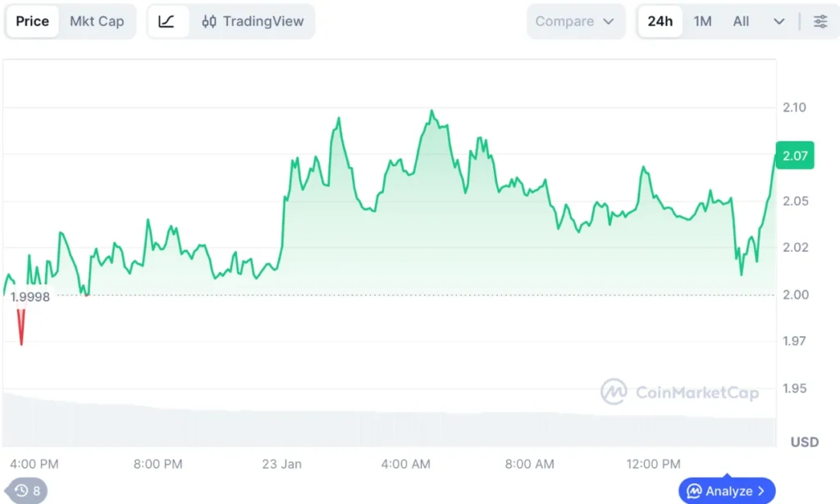Open the chart settings sliders icon
Screen dimensions: 840x504
820,21
